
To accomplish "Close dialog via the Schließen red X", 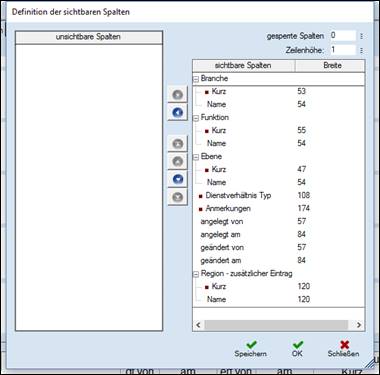I will [343, 349].
